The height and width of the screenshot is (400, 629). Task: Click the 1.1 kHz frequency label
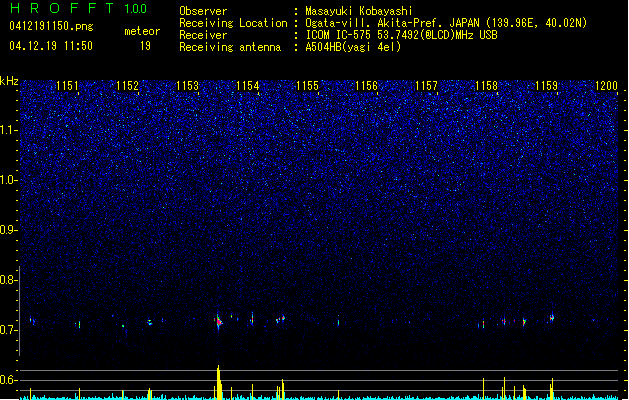pyautogui.click(x=8, y=130)
